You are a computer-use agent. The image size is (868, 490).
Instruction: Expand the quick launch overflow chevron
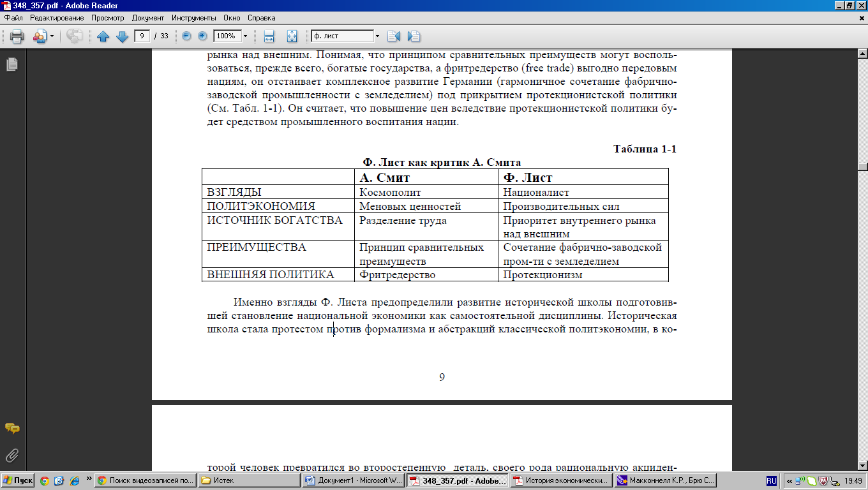click(x=88, y=477)
